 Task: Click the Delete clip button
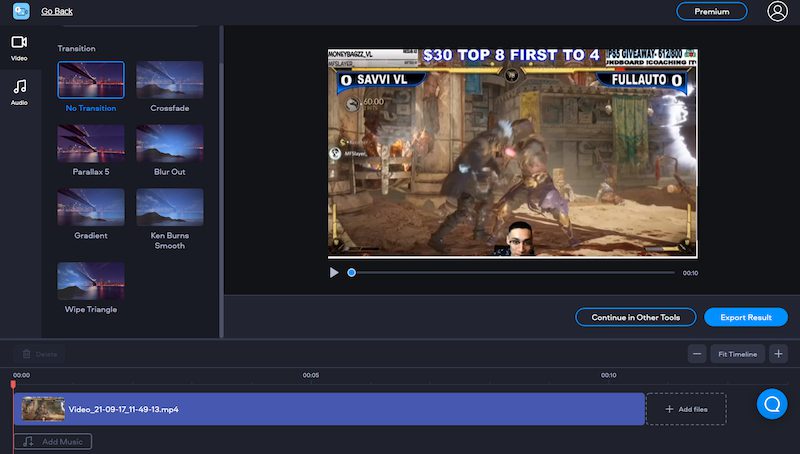point(39,354)
